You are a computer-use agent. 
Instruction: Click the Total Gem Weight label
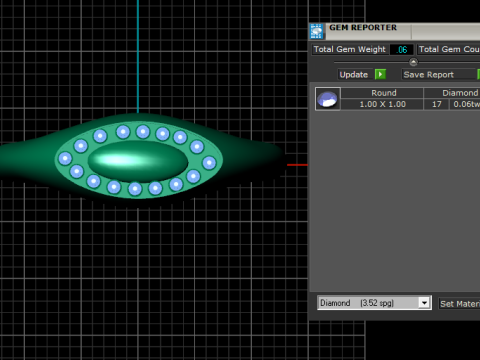tap(350, 49)
